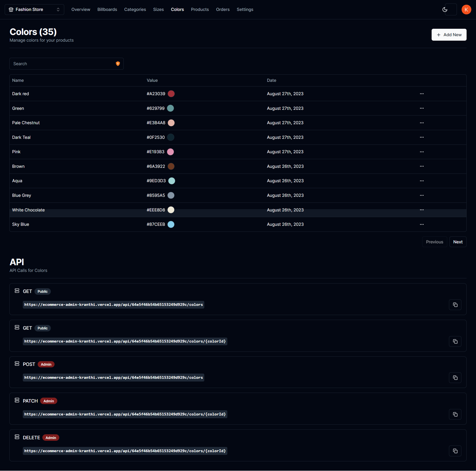Switch to the Billboards tab
Image resolution: width=476 pixels, height=471 pixels.
[x=107, y=9]
